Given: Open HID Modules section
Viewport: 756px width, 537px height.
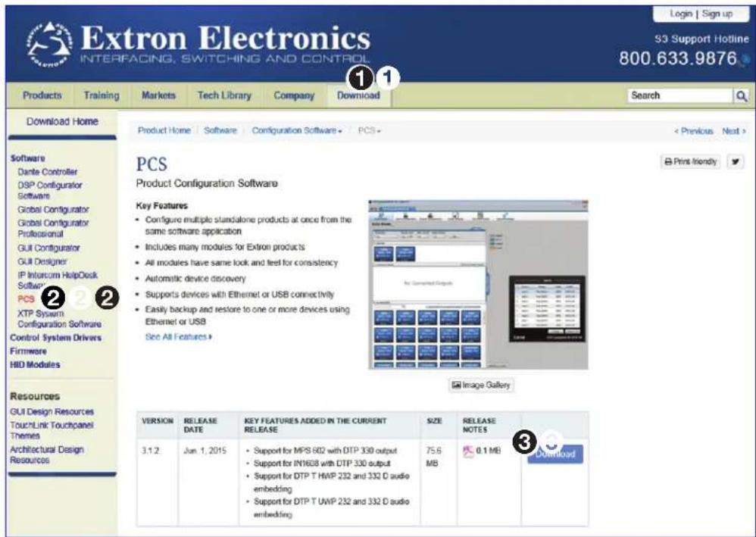Looking at the screenshot, I should coord(35,364).
